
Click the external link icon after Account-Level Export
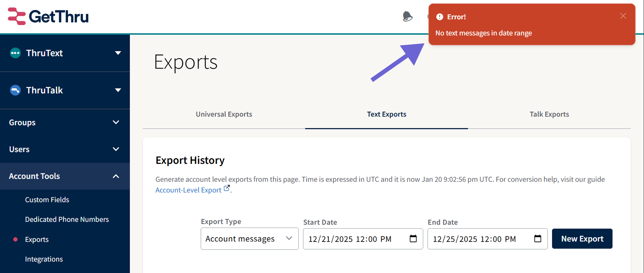(x=227, y=188)
